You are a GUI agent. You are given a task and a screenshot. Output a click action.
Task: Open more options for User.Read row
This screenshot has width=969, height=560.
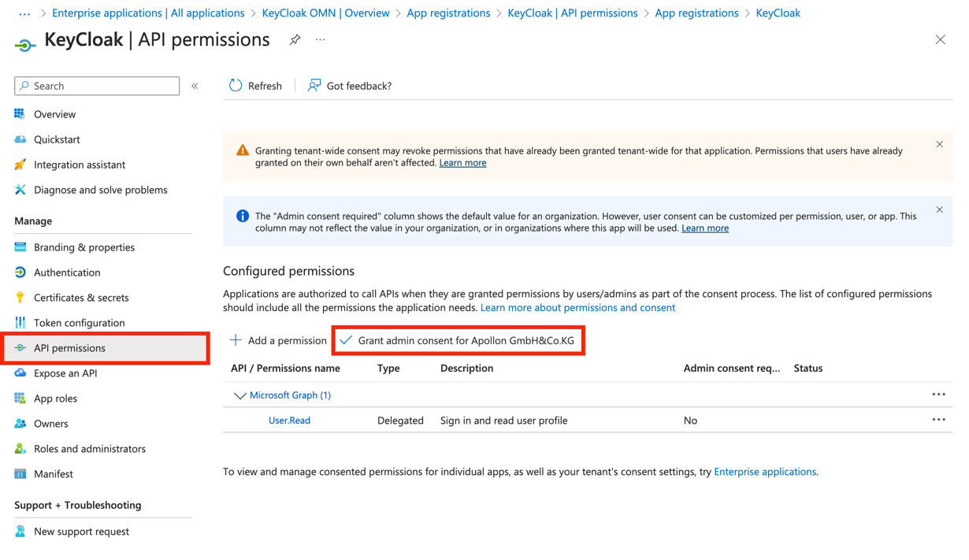(938, 420)
